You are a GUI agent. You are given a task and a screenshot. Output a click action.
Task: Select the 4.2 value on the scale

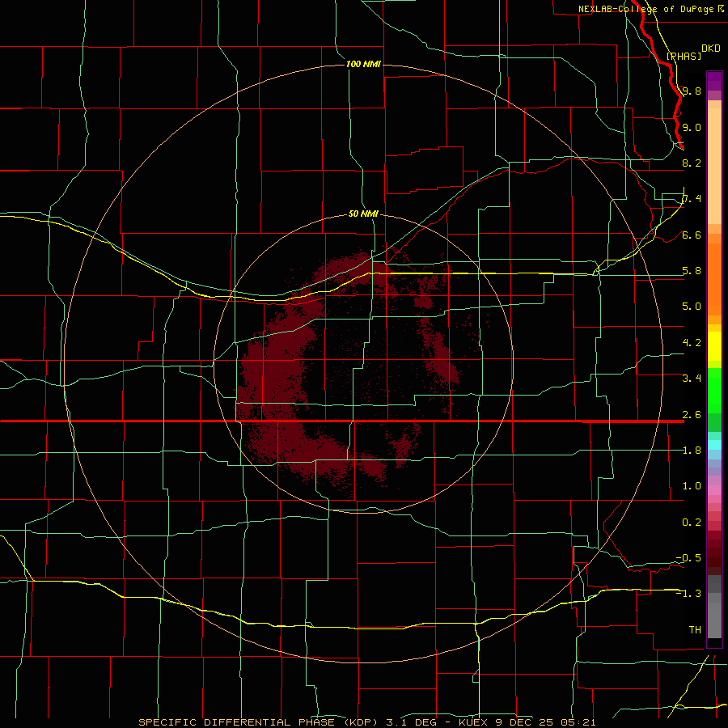692,342
